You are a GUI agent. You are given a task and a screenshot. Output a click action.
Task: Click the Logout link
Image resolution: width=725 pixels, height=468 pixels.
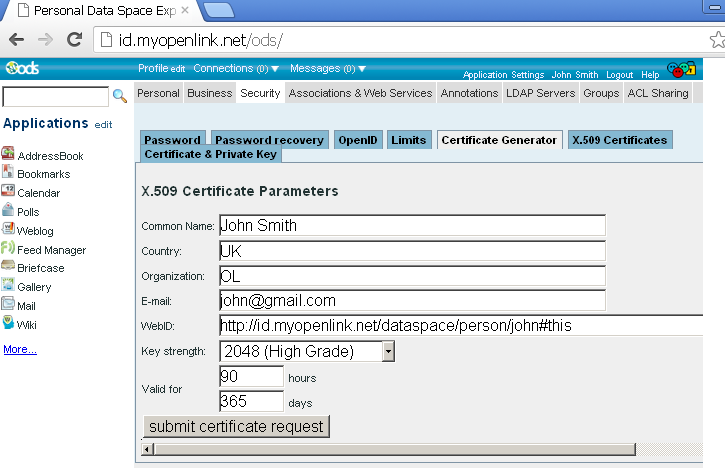[619, 75]
